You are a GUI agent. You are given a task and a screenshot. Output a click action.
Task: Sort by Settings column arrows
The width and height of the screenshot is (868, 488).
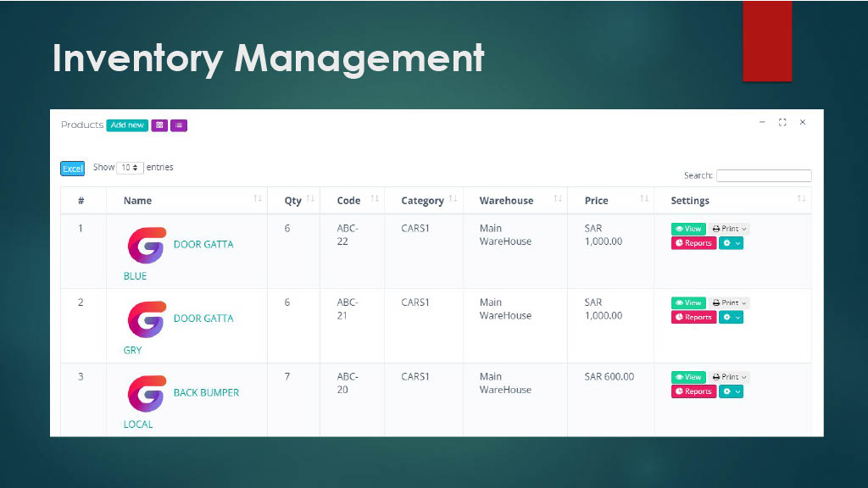point(801,198)
